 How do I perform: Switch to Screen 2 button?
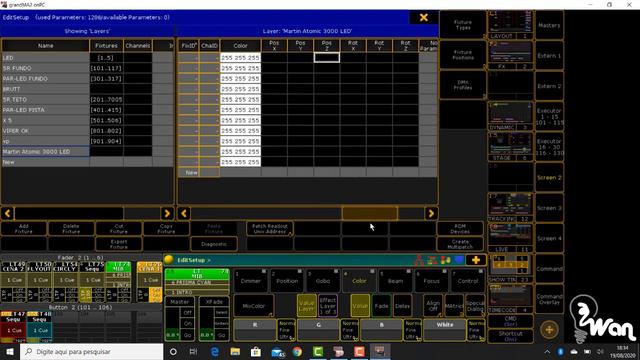[549, 178]
